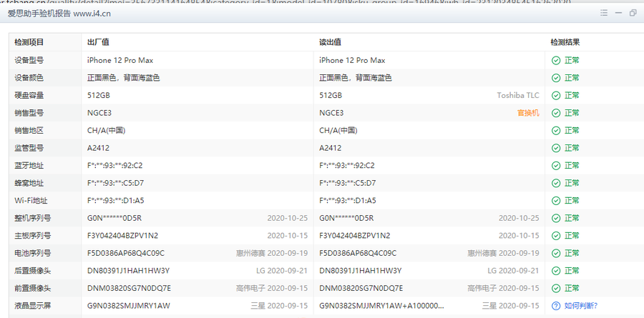Click read value CH/A(中国)
The width and height of the screenshot is (644, 318).
[x=338, y=131]
